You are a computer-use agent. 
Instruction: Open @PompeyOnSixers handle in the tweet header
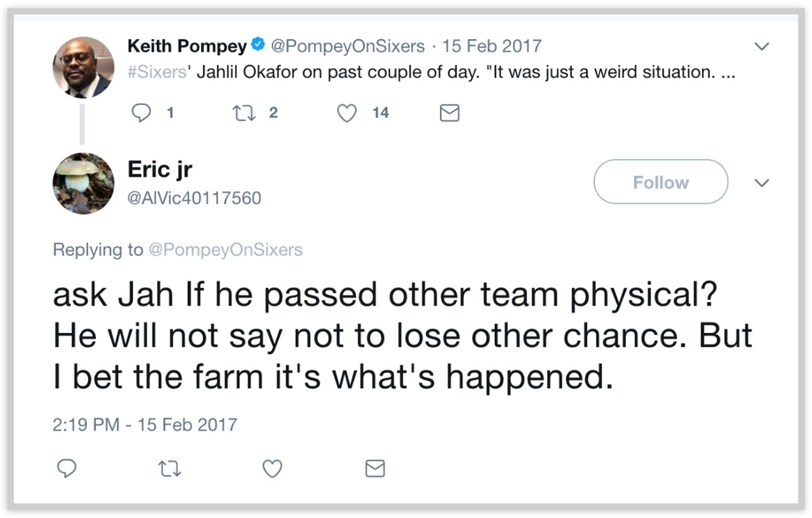pyautogui.click(x=348, y=46)
